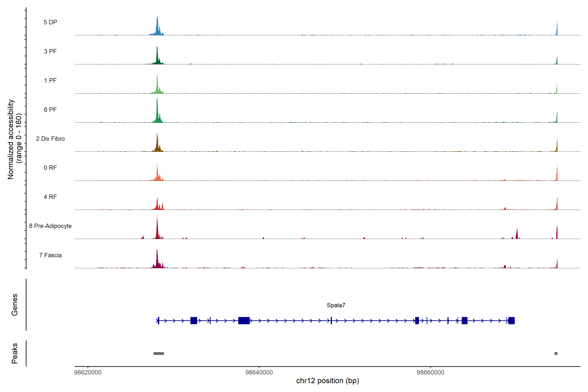Screen dimensions: 588x392
Task: Click the 98660000 axis tick label
Action: pyautogui.click(x=430, y=373)
